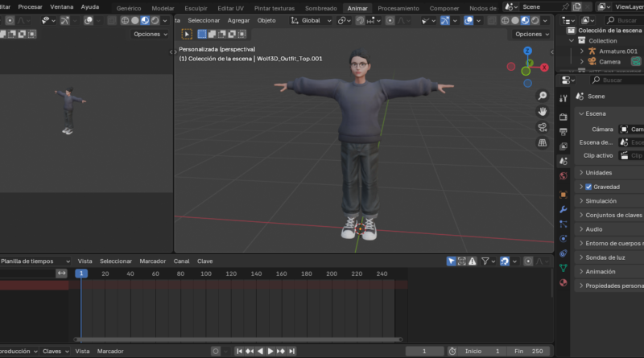Toggle the camera view icon in viewport
Screen dimensions: 644x358
pyautogui.click(x=543, y=127)
